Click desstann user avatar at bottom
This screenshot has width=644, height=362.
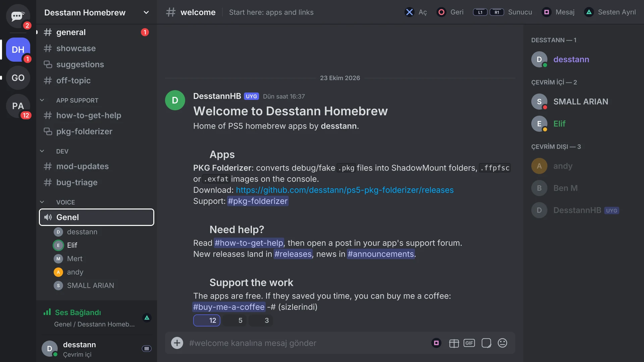point(50,349)
